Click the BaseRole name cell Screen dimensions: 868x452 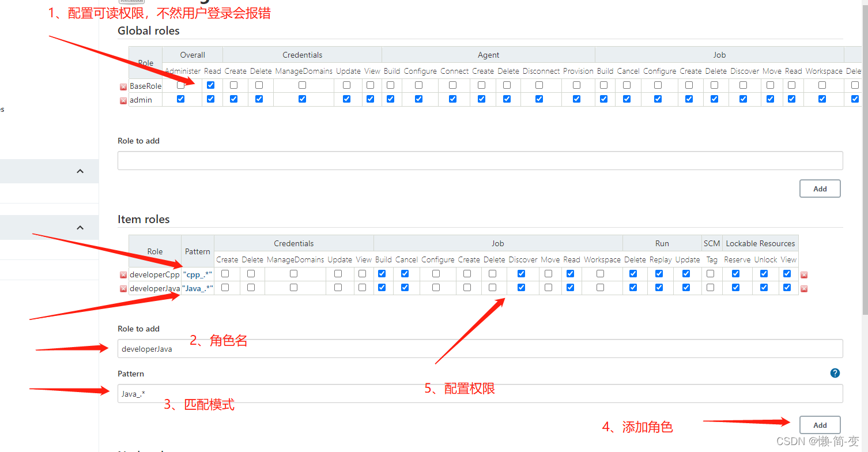145,86
